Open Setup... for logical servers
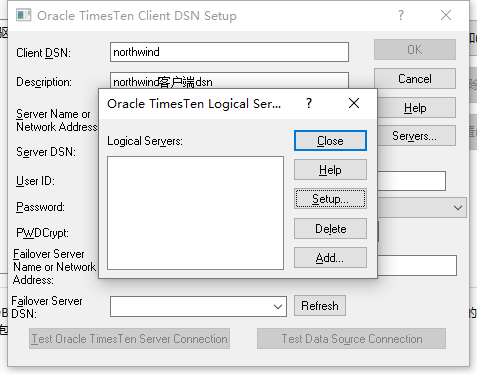Image resolution: width=477 pixels, height=374 pixels. (x=330, y=199)
